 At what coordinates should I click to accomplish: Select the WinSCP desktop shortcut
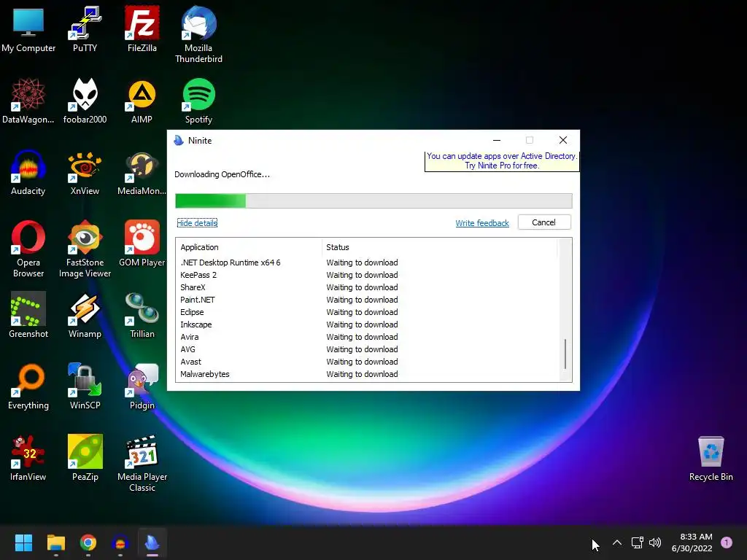click(x=85, y=386)
